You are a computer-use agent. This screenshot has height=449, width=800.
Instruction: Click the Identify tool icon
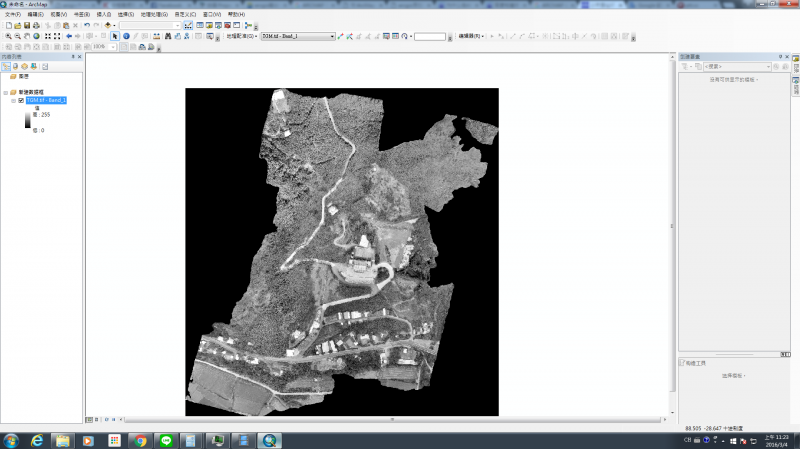pos(126,36)
